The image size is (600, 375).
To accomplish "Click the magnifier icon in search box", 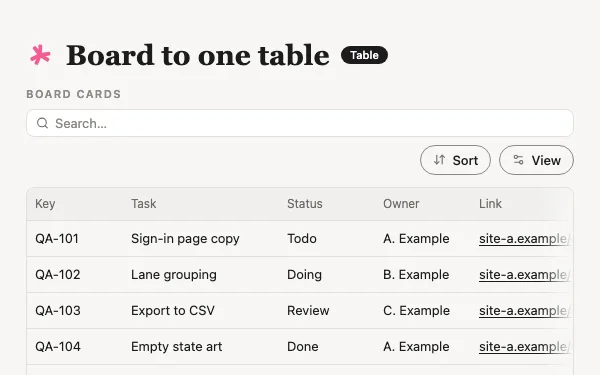I will [x=42, y=123].
